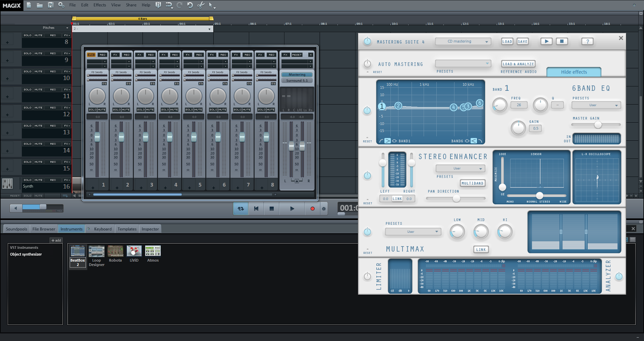Click the SAVE preset button

522,41
